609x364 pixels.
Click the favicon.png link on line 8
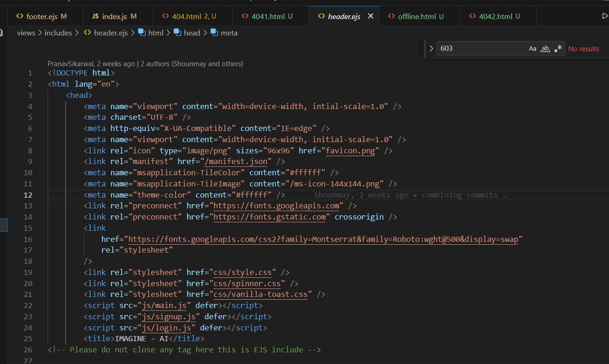click(x=350, y=150)
